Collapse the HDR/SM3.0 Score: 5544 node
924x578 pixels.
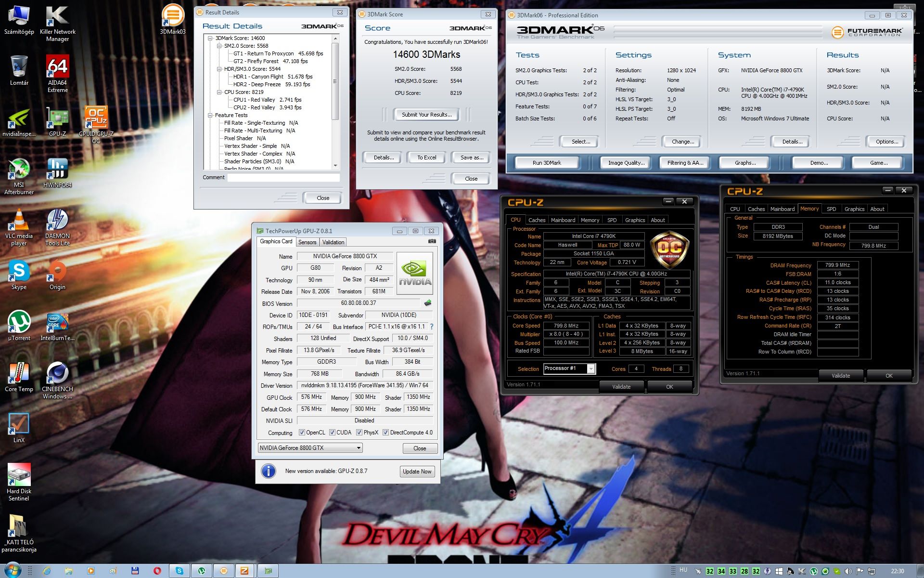(219, 69)
